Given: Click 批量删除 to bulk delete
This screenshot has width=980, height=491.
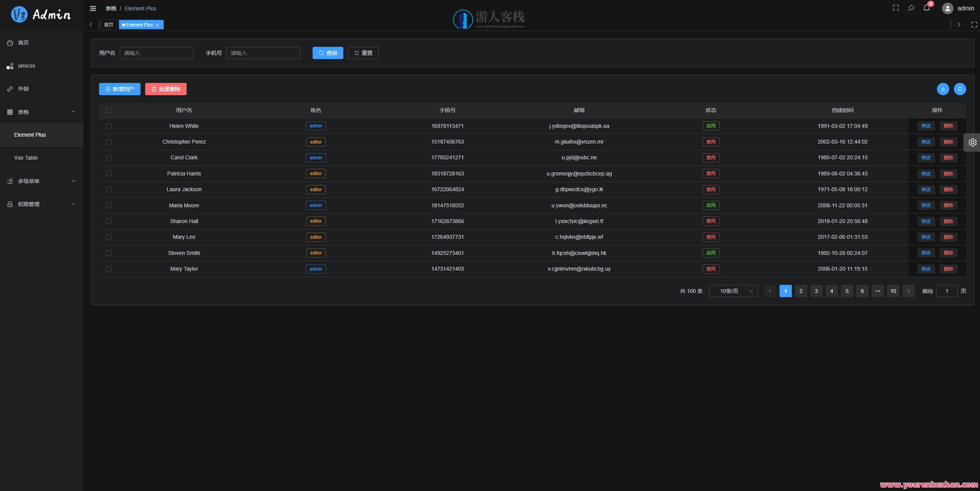Looking at the screenshot, I should click(166, 89).
